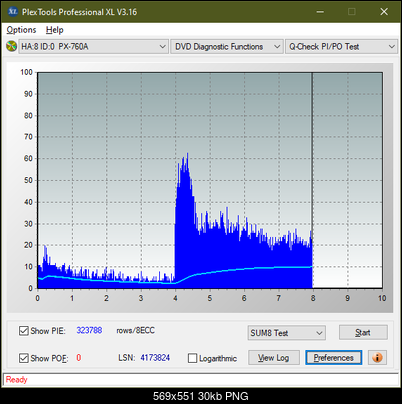The height and width of the screenshot is (404, 402).
Task: Open Preferences
Action: point(333,358)
